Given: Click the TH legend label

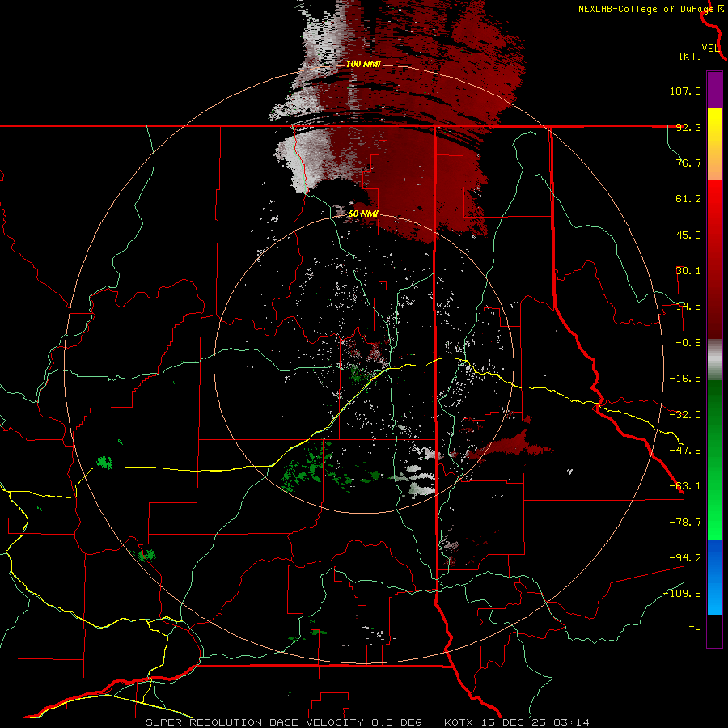Looking at the screenshot, I should click(x=695, y=630).
